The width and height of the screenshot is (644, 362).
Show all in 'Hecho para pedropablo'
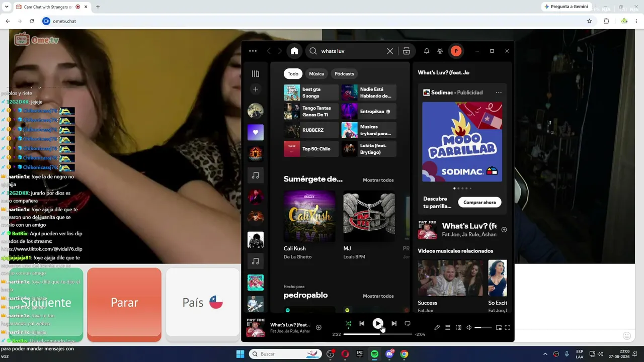(378, 296)
